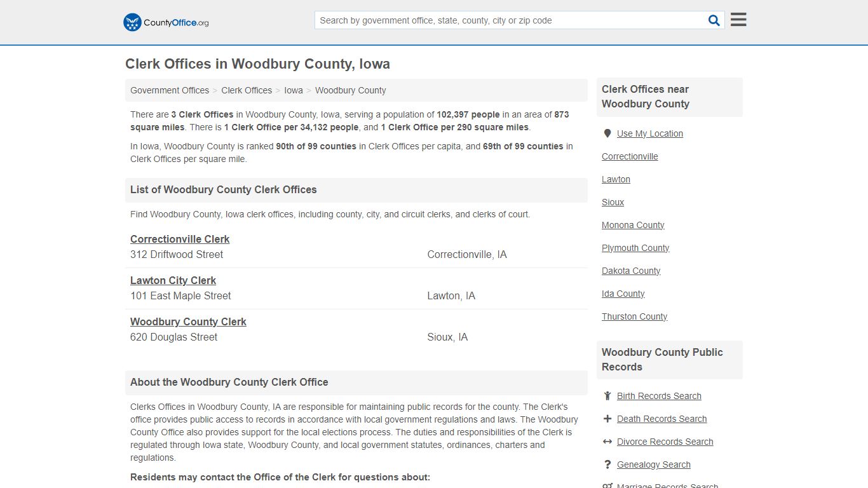Viewport: 868px width, 488px height.
Task: Open Monona County link
Action: pos(633,225)
